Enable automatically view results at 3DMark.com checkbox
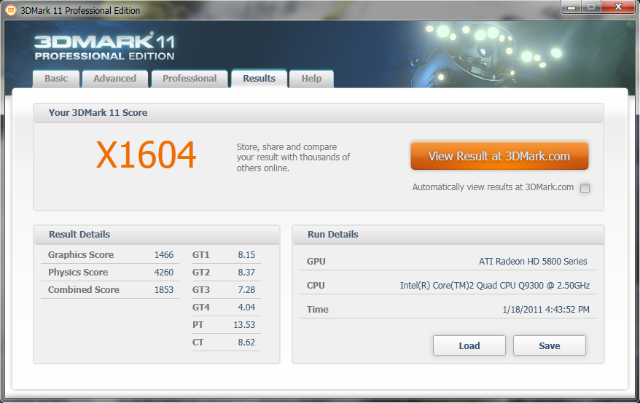Viewport: 640px width, 403px height. (585, 188)
